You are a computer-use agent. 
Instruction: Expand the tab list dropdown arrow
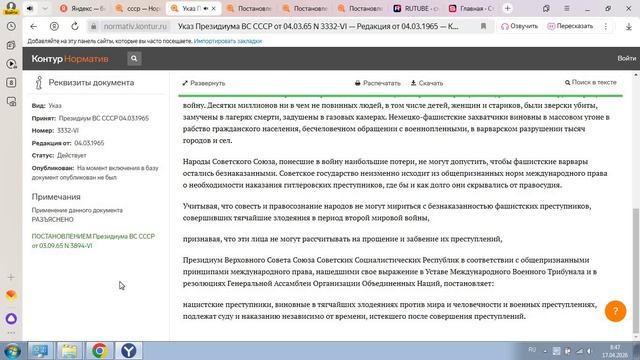point(45,8)
